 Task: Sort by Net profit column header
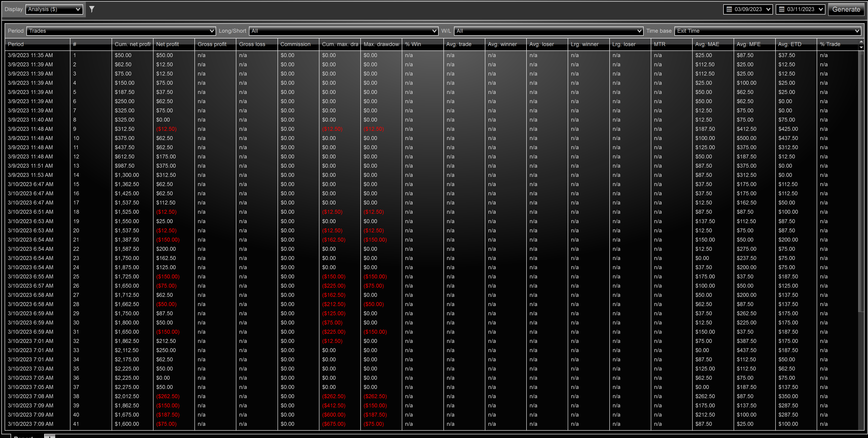click(x=174, y=44)
